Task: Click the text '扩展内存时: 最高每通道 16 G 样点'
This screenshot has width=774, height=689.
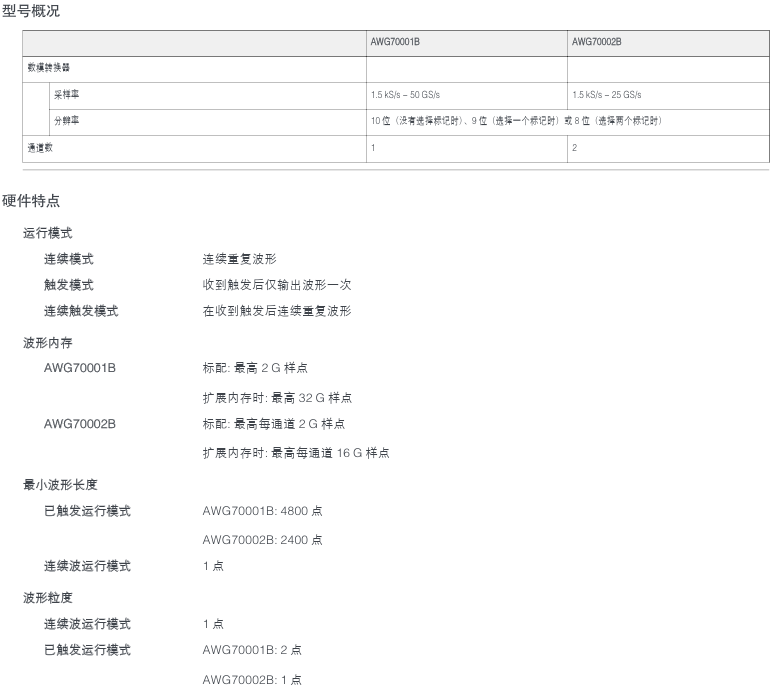Action: click(x=296, y=453)
